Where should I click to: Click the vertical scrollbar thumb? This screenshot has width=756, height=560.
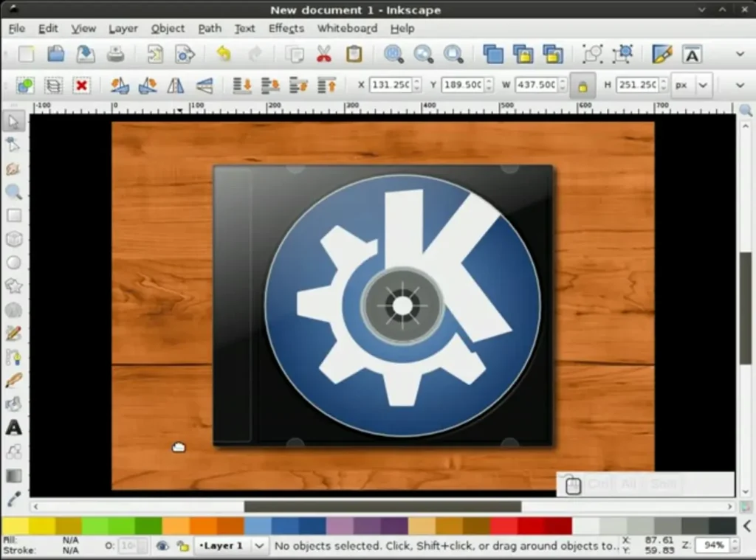(x=746, y=308)
